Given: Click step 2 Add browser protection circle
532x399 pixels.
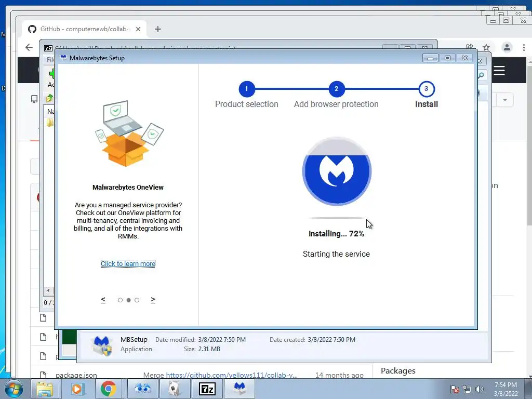Looking at the screenshot, I should (336, 89).
